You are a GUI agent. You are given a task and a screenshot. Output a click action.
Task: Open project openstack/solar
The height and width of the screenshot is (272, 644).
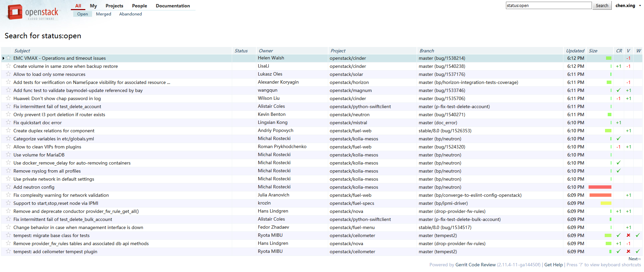346,74
